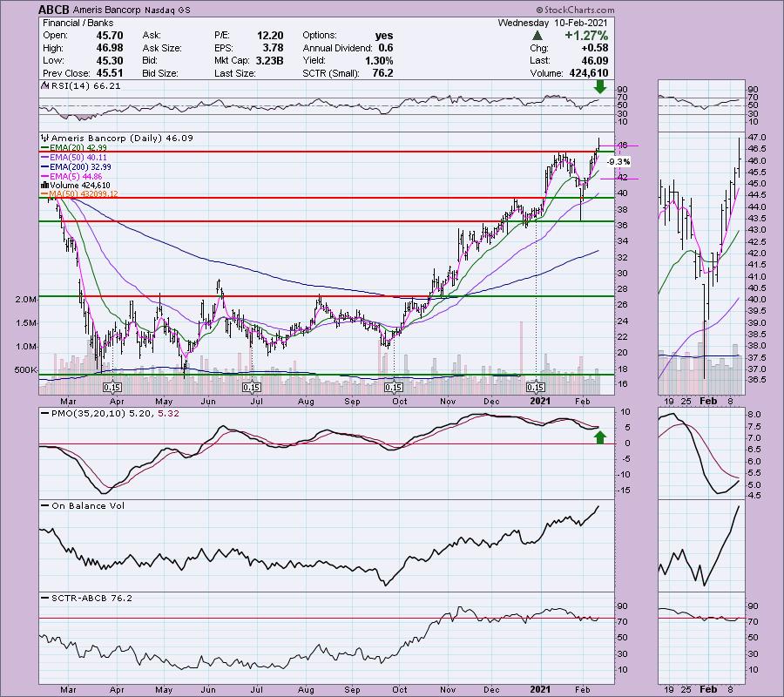Click the Volume value 424,610
The height and width of the screenshot is (697, 784).
(589, 73)
